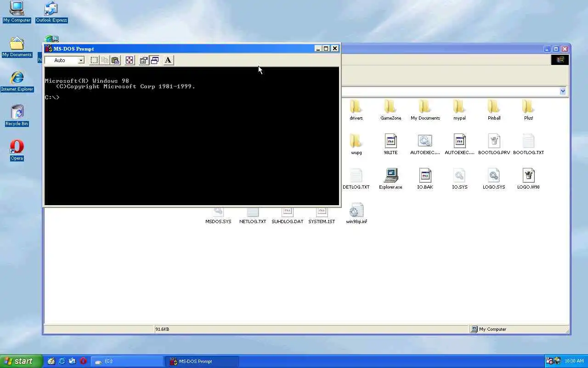Select the wupg folder
The height and width of the screenshot is (368, 588).
[x=356, y=144]
